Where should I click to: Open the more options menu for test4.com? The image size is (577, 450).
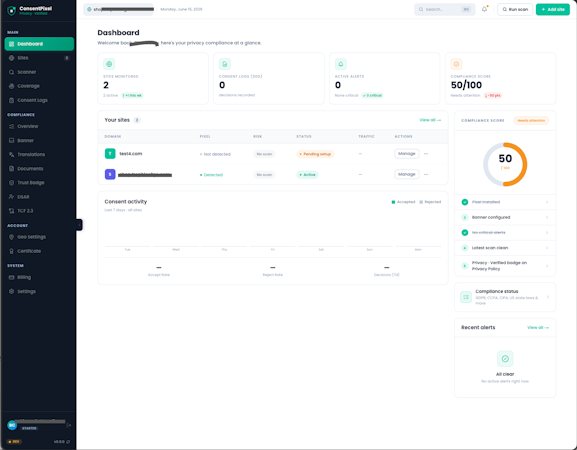(426, 154)
